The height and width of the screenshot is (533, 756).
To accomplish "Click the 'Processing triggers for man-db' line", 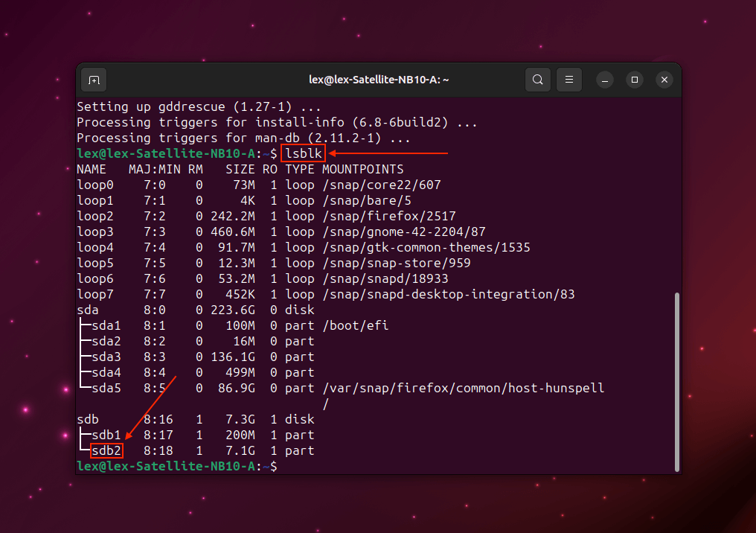I will click(x=243, y=138).
